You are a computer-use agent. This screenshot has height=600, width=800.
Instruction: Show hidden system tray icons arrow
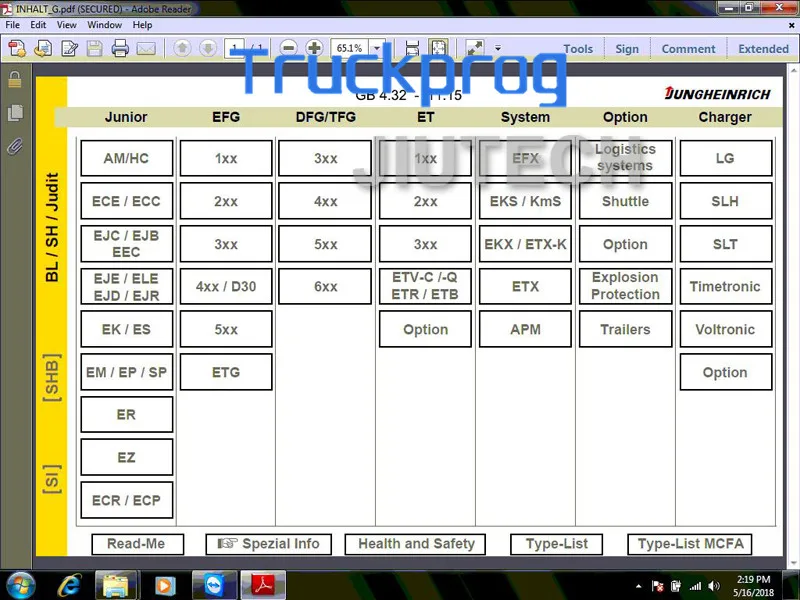[x=638, y=586]
